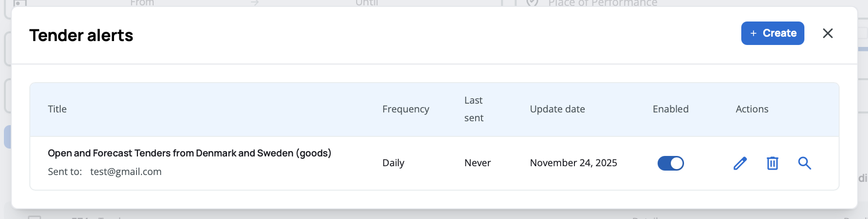Screen dimensions: 868x219
Task: Click the Enabled column header
Action: coord(670,109)
